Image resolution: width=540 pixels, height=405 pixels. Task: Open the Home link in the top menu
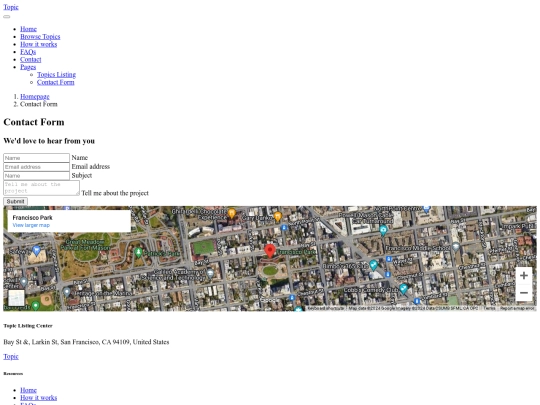coord(28,29)
